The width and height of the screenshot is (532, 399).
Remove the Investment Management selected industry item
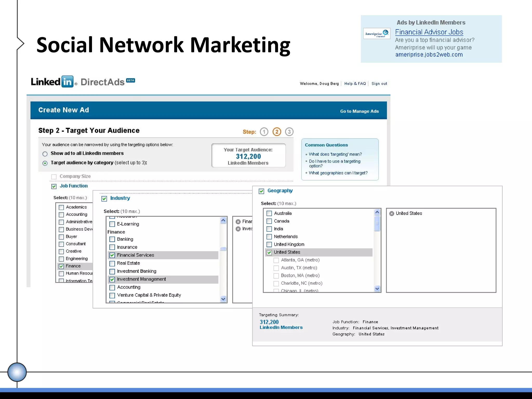coord(238,229)
